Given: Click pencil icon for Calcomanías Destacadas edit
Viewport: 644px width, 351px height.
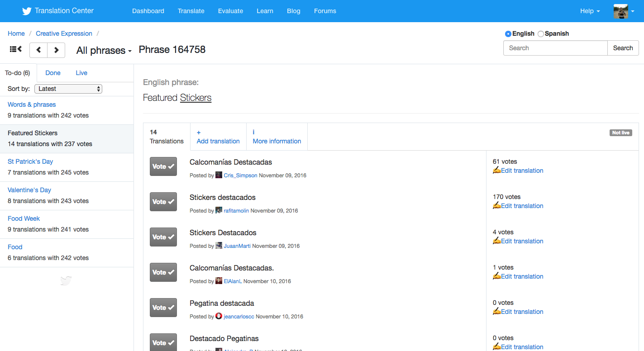Looking at the screenshot, I should tap(496, 170).
